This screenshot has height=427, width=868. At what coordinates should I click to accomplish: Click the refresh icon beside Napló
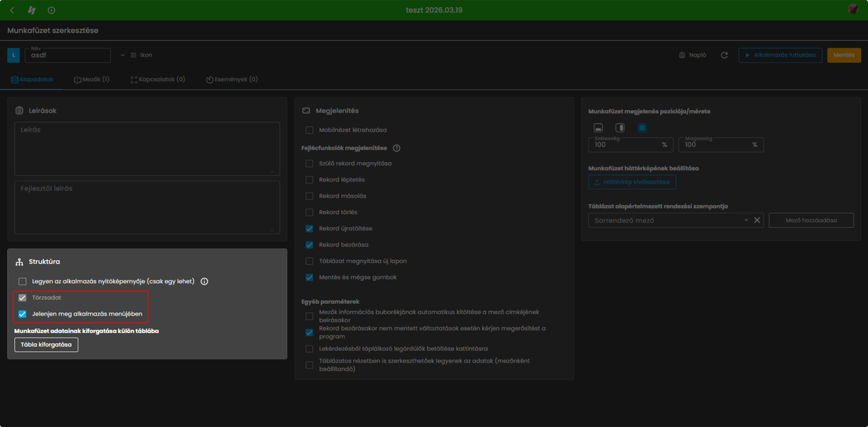pos(724,55)
